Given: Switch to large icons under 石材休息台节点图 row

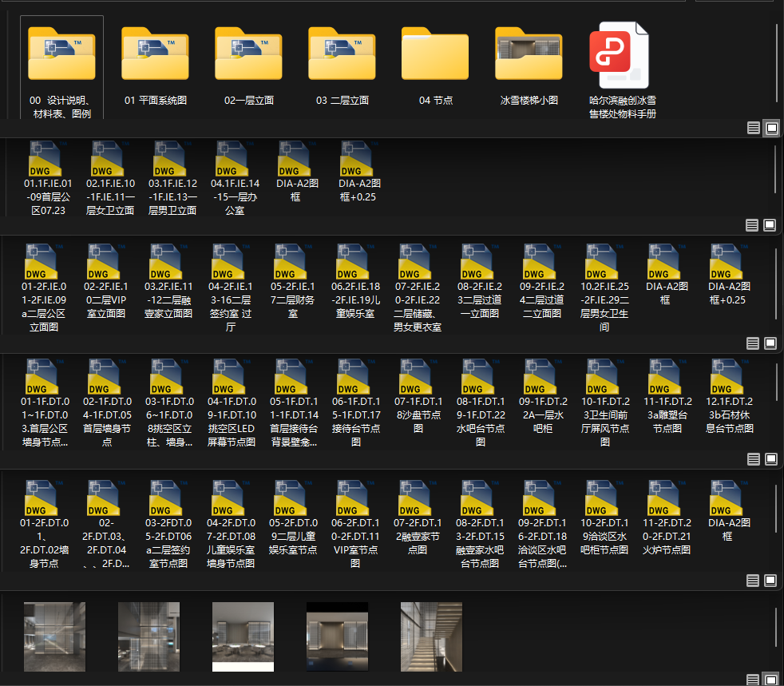Looking at the screenshot, I should (771, 459).
